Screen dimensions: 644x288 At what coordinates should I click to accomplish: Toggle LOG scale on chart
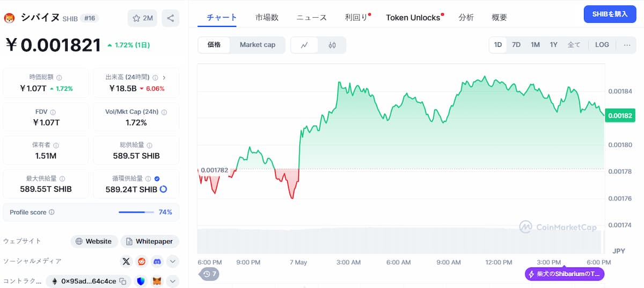[x=602, y=45]
